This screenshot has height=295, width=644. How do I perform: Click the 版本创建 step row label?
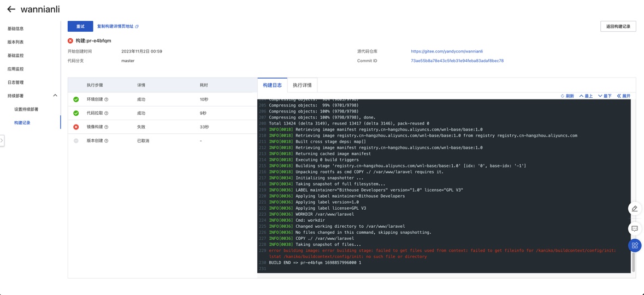(x=95, y=140)
